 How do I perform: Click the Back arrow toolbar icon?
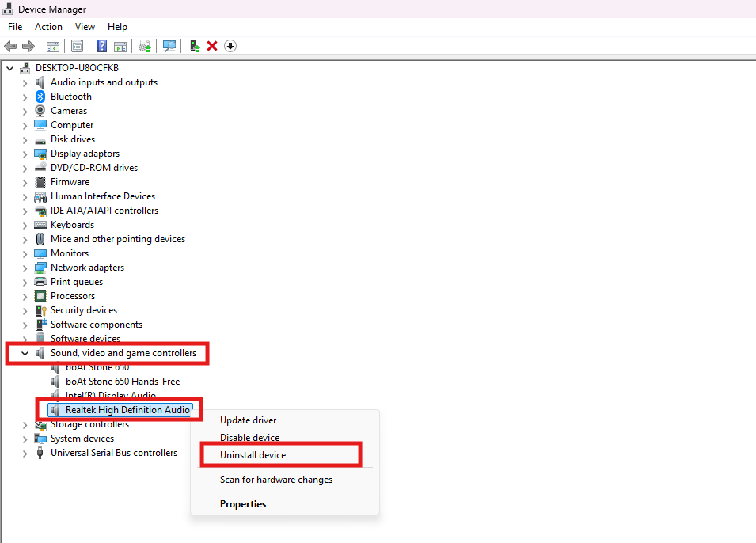10,46
